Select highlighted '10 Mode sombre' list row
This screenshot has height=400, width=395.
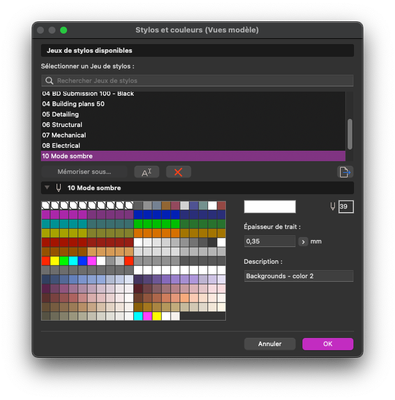[193, 156]
